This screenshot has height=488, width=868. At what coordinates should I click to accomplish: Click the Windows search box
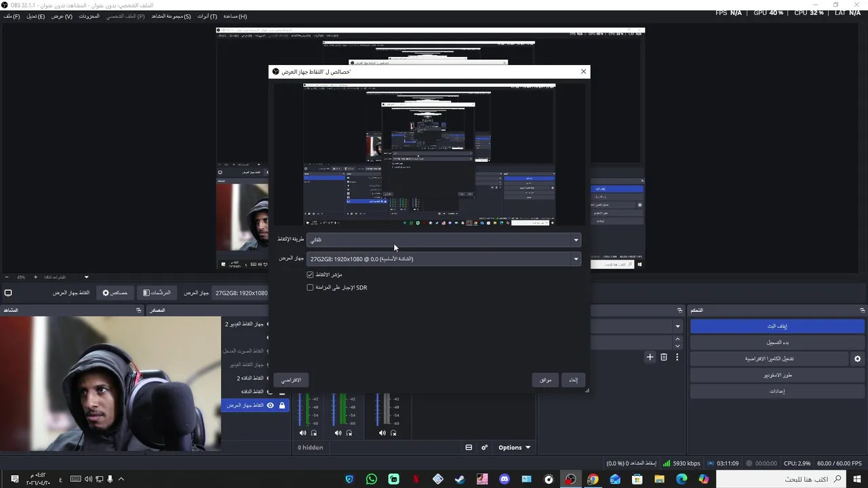(780, 479)
